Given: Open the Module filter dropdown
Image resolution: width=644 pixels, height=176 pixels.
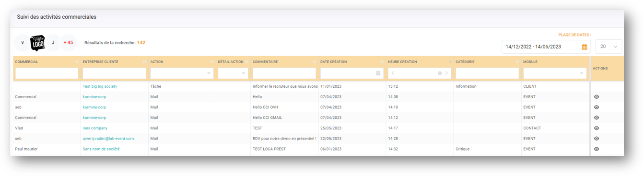Looking at the screenshot, I should [x=582, y=73].
